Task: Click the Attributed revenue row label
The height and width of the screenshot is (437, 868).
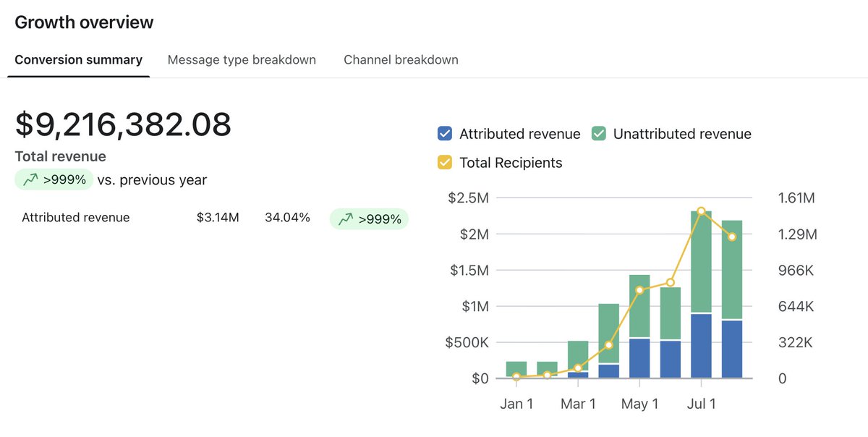Action: coord(76,217)
